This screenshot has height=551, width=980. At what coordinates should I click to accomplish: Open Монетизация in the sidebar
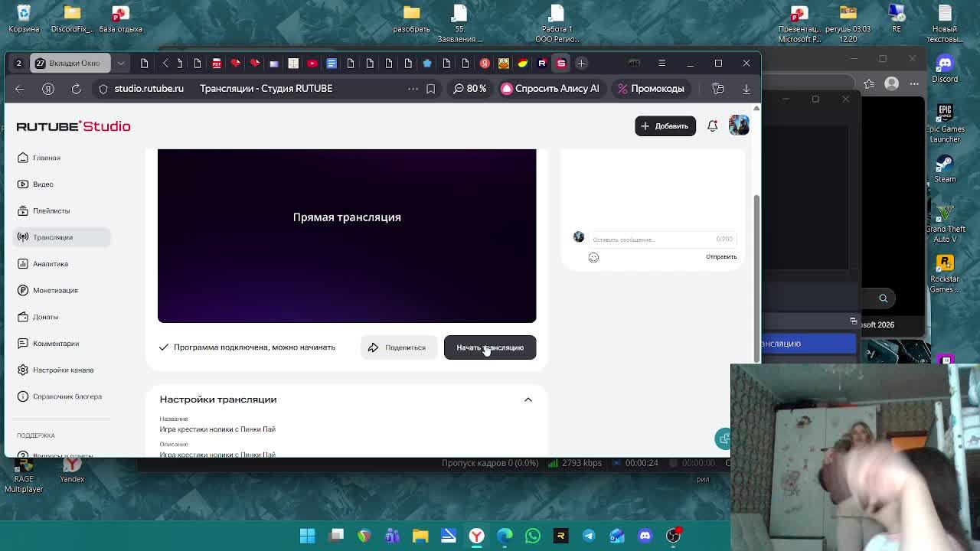coord(55,290)
